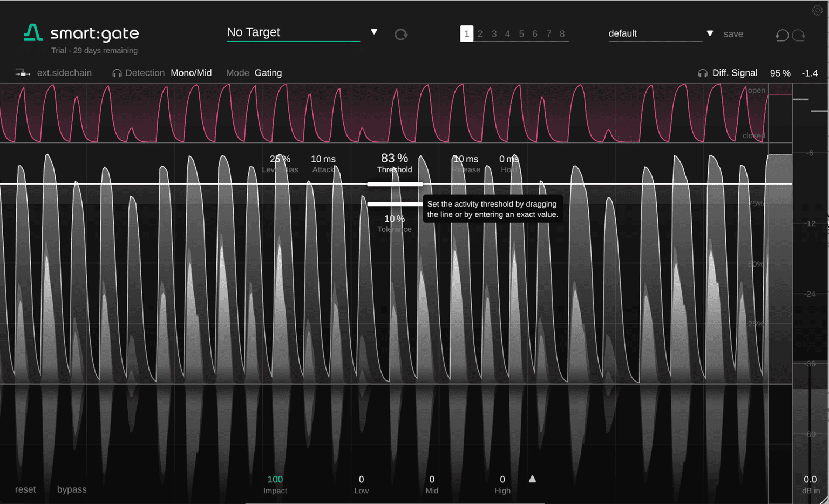The height and width of the screenshot is (504, 829).
Task: Toggle Detection between Mono/Mid modes
Action: (x=191, y=72)
